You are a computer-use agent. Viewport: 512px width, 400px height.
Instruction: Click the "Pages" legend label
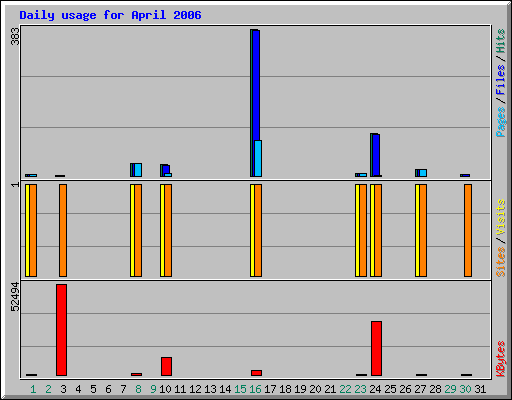500,122
